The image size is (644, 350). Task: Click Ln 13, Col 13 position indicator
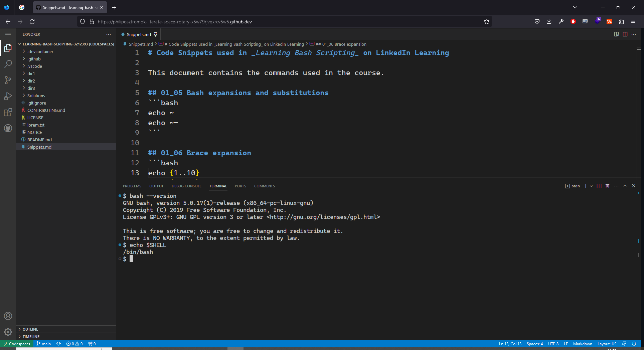coord(510,344)
